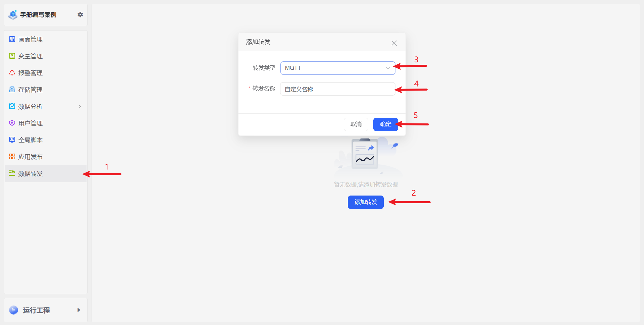Go to 数据分析 menu item
This screenshot has width=644, height=325.
(31, 107)
